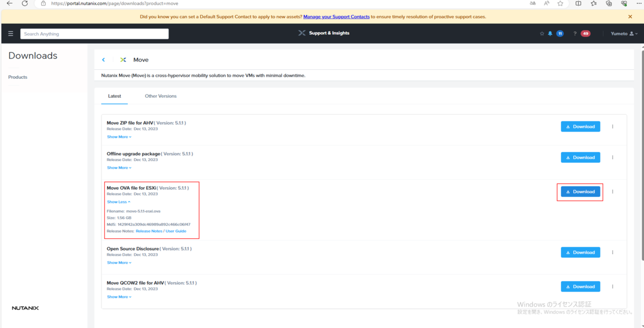Image resolution: width=644 pixels, height=328 pixels.
Task: Download the Open Source Disclosure
Action: 581,252
